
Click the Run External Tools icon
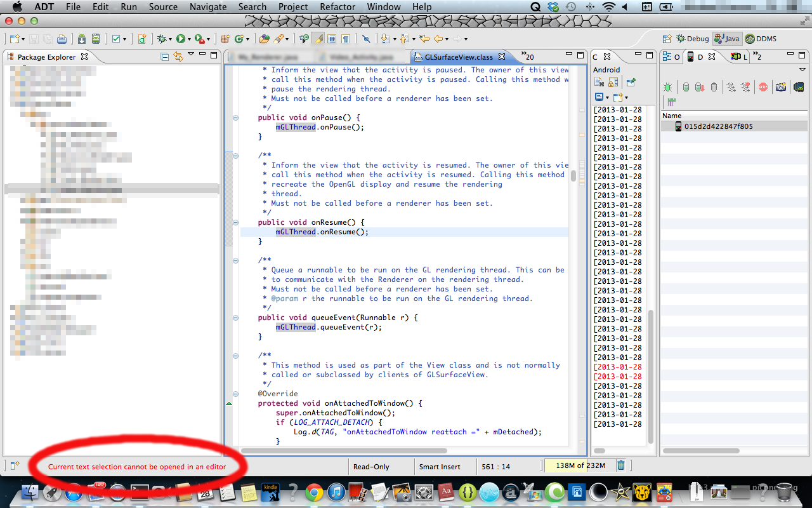(x=199, y=39)
